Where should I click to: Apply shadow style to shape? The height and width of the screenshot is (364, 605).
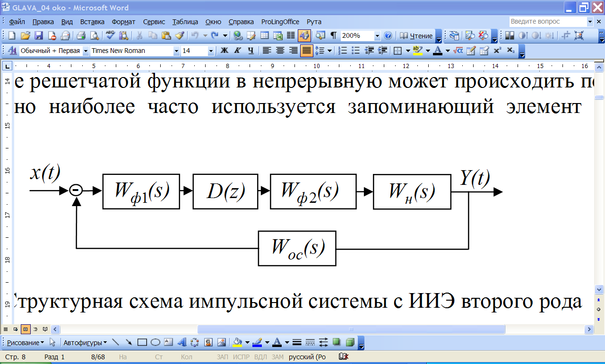[x=337, y=342]
